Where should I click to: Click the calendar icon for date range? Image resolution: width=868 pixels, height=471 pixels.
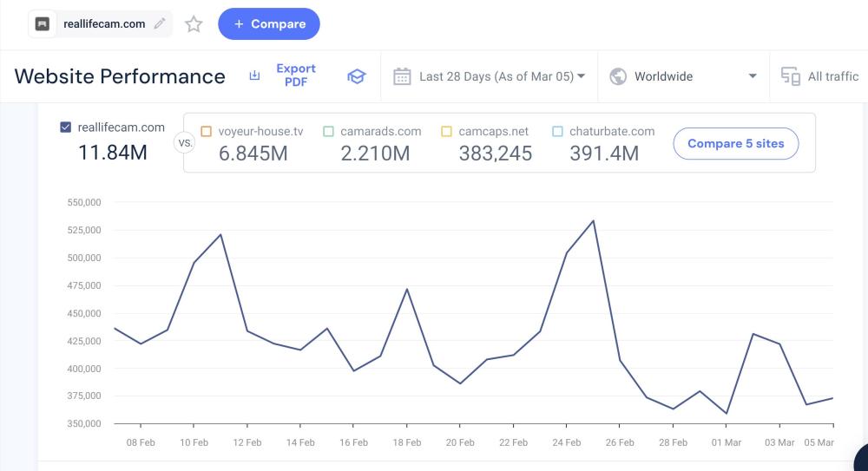[x=402, y=76]
